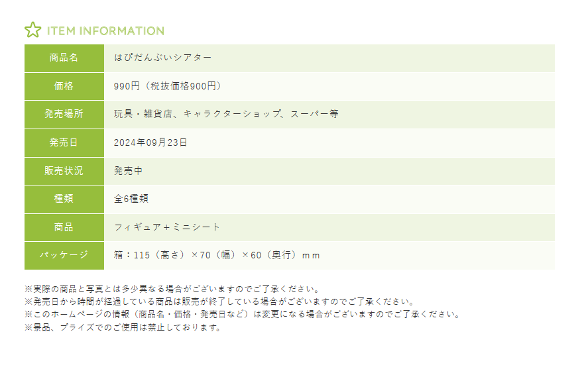This screenshot has height=371, width=588.
Task: Click the フィギュア＋ミニシート text
Action: pyautogui.click(x=167, y=227)
